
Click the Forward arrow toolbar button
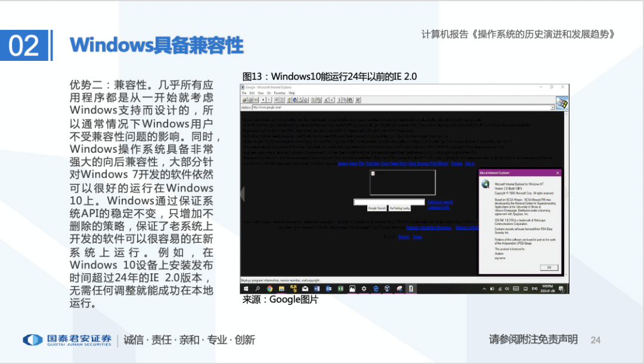[x=269, y=100]
